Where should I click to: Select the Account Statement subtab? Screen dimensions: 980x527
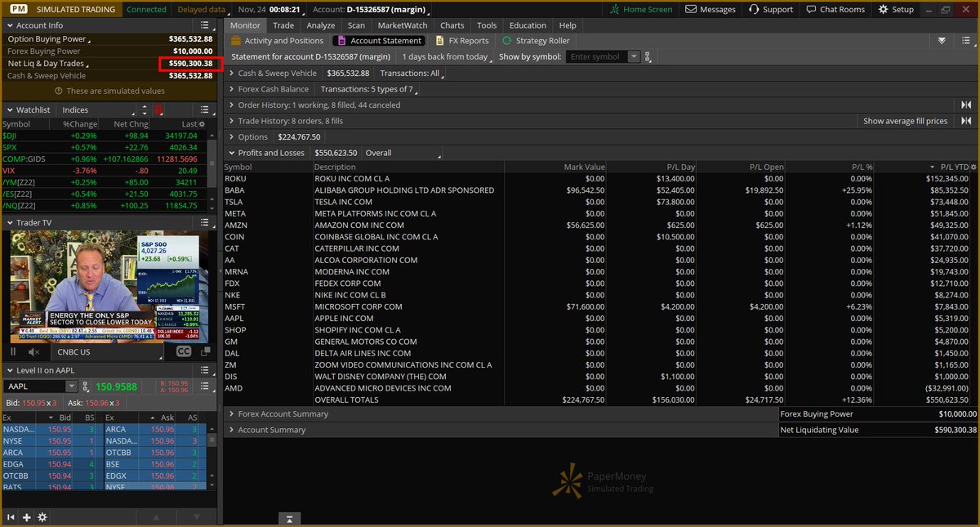coord(380,40)
